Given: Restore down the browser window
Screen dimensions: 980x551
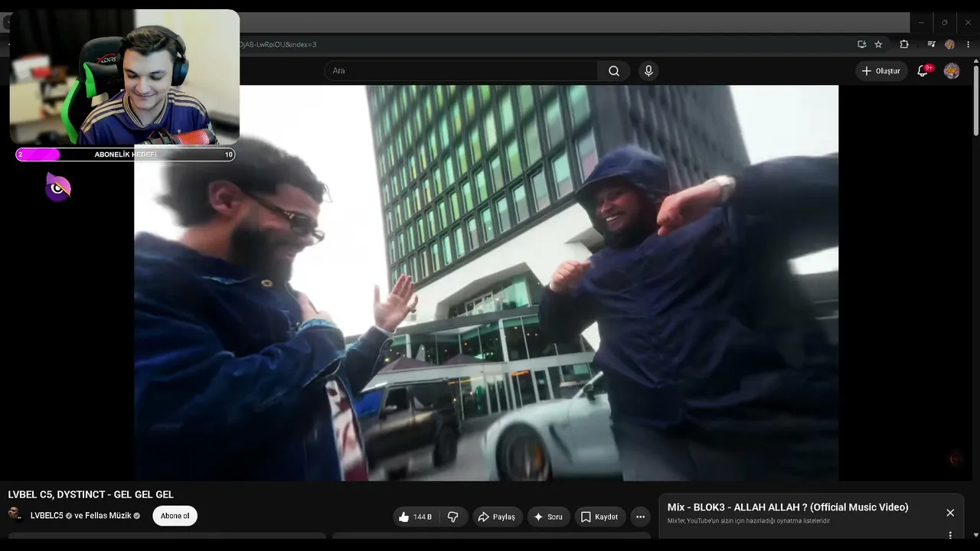Looking at the screenshot, I should click(945, 23).
